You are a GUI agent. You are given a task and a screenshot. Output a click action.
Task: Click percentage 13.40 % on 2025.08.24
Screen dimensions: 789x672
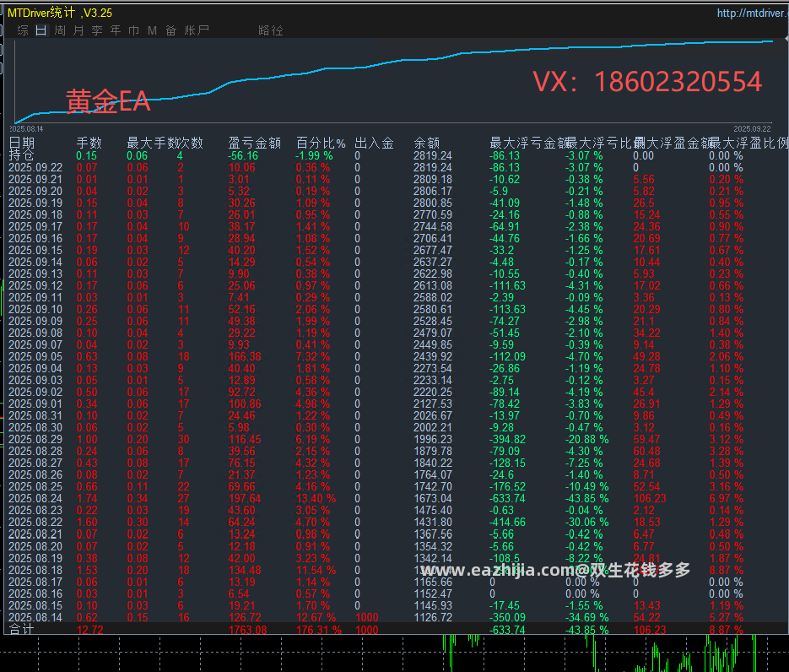316,499
